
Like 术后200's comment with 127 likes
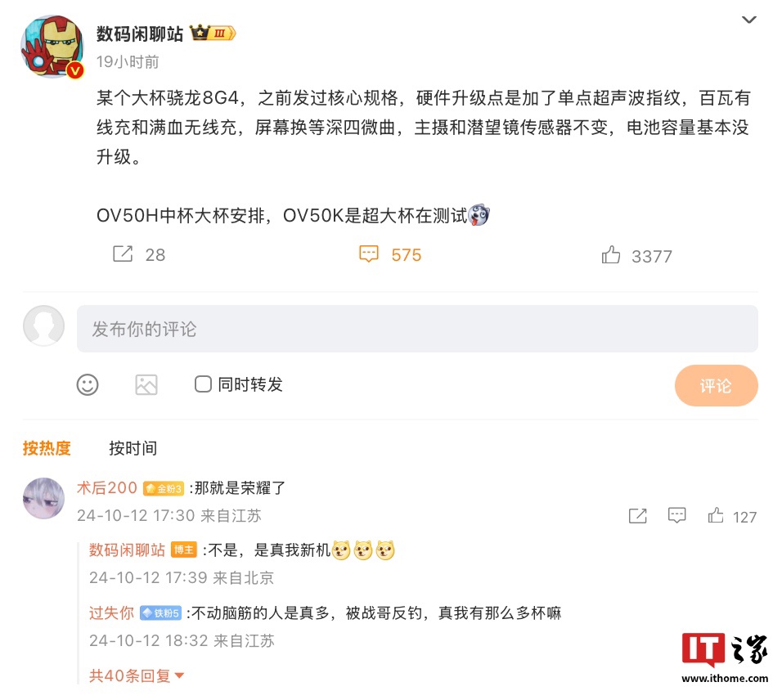[716, 515]
